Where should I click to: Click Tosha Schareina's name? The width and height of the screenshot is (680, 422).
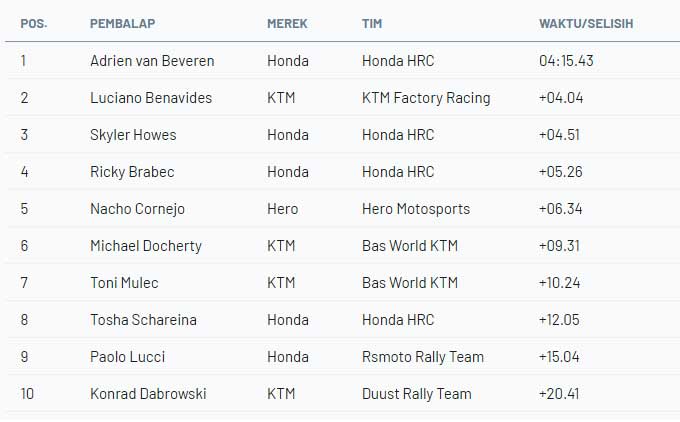[x=144, y=320]
